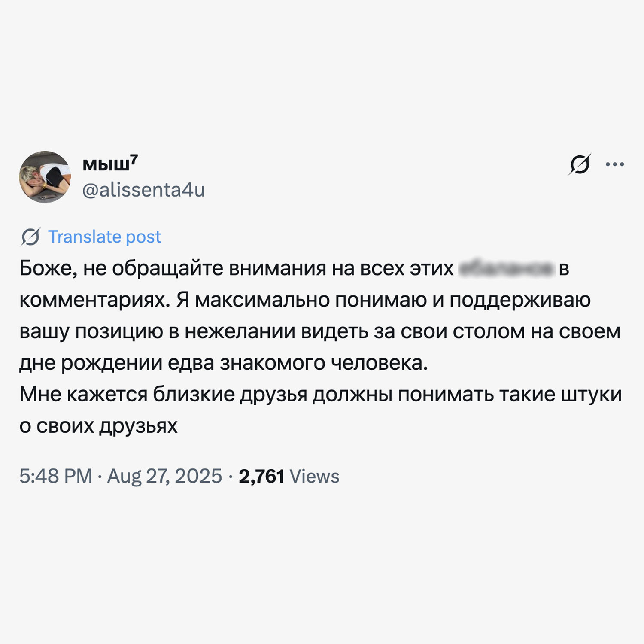The height and width of the screenshot is (644, 644).
Task: Open the three-dot more options menu
Action: 614,164
